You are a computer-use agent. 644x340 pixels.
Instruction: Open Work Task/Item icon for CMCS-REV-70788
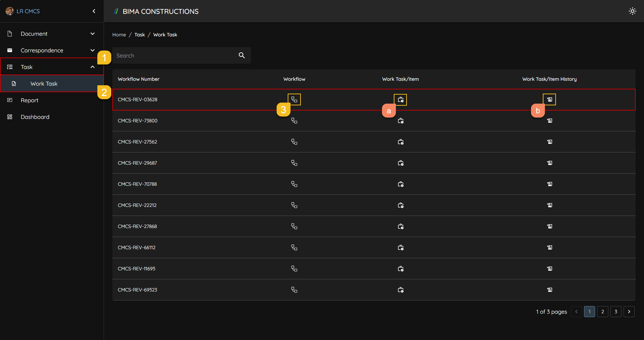(x=400, y=184)
